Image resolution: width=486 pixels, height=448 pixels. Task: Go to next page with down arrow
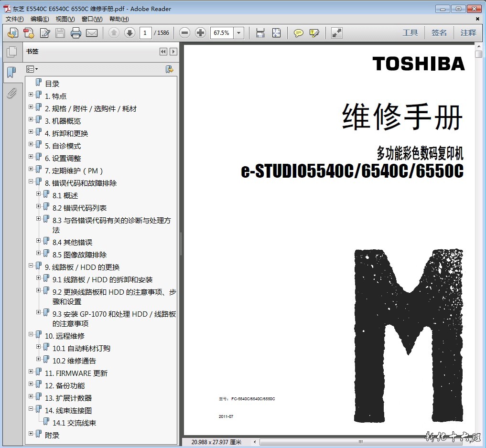(129, 33)
